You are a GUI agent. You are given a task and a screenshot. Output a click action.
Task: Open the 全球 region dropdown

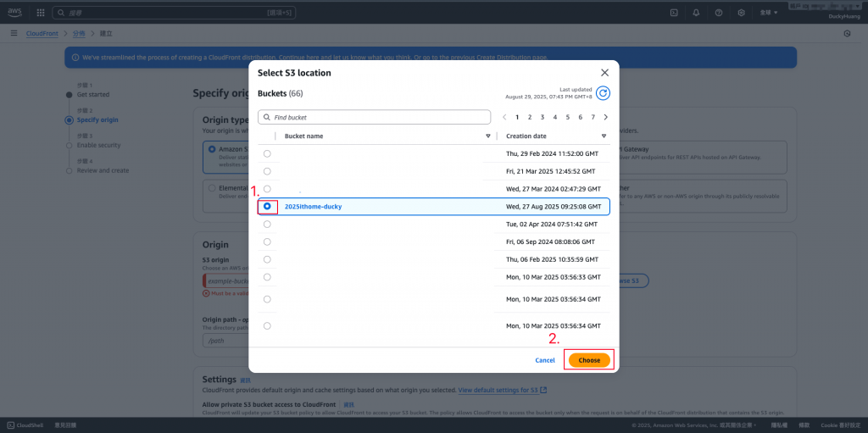point(768,12)
